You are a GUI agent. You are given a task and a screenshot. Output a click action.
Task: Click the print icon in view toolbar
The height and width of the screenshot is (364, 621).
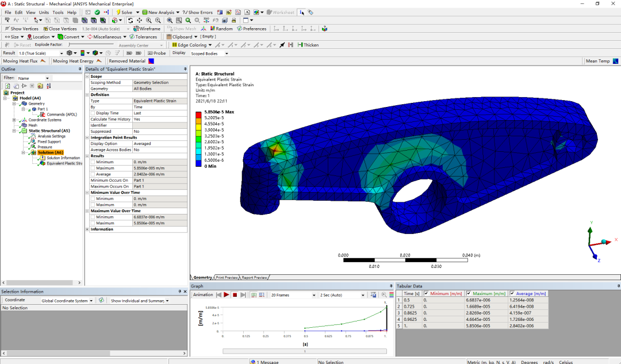(x=233, y=20)
